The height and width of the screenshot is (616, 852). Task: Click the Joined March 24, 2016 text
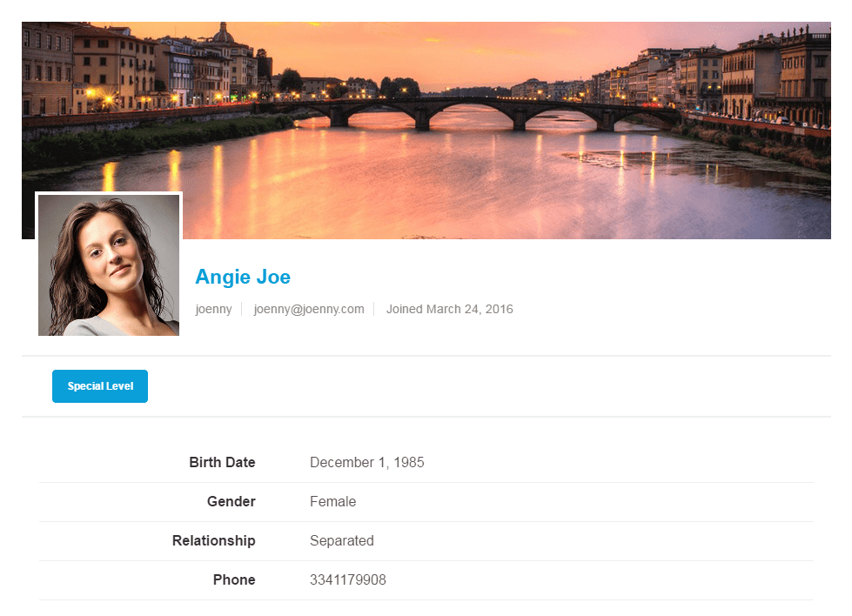pyautogui.click(x=449, y=309)
